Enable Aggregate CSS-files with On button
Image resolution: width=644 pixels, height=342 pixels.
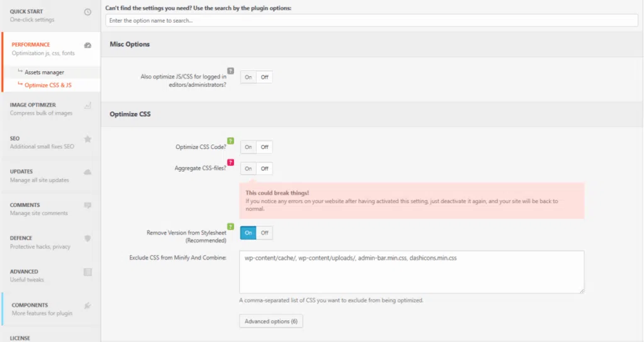tap(248, 168)
